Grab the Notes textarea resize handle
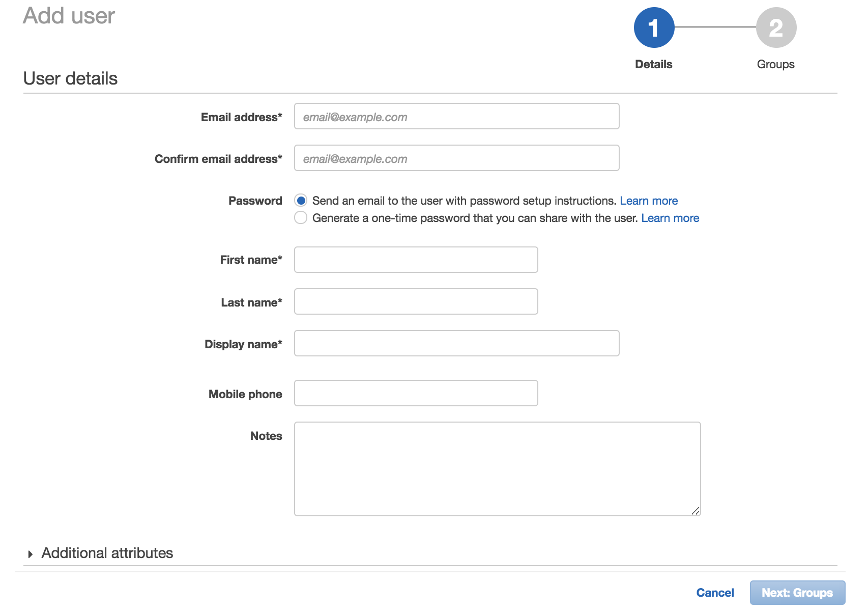This screenshot has height=612, width=868. click(x=695, y=511)
